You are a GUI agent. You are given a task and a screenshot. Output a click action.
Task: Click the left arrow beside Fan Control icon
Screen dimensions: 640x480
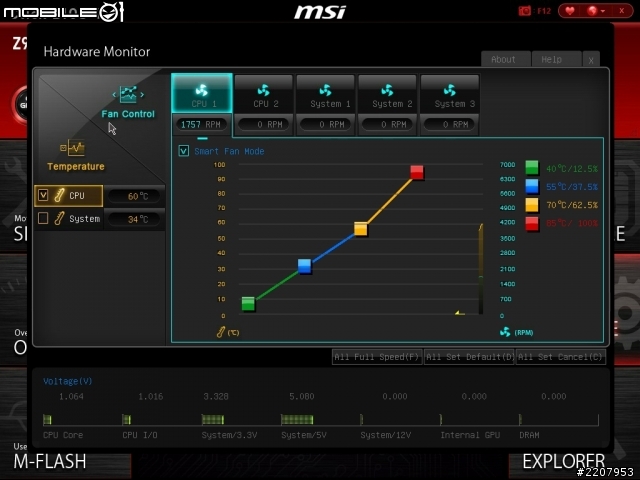coord(114,95)
